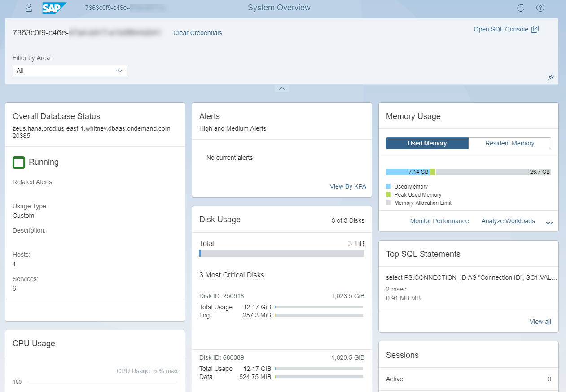Open Analyze Workloads link
This screenshot has width=566, height=392.
pyautogui.click(x=508, y=221)
